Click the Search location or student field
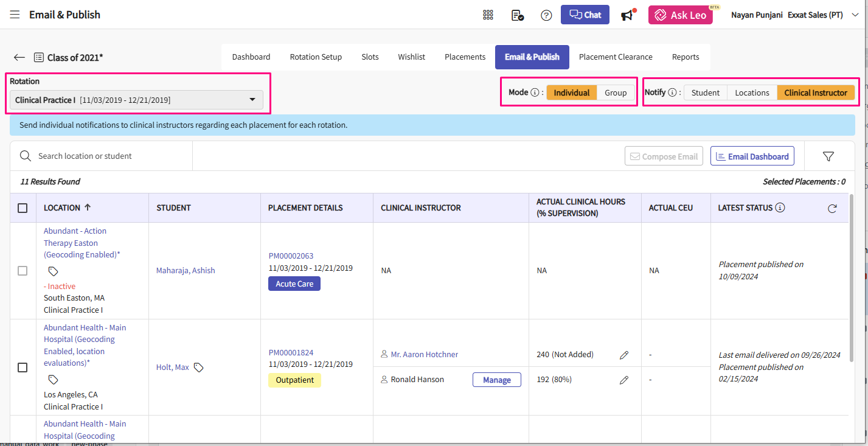The width and height of the screenshot is (868, 446). coord(109,156)
